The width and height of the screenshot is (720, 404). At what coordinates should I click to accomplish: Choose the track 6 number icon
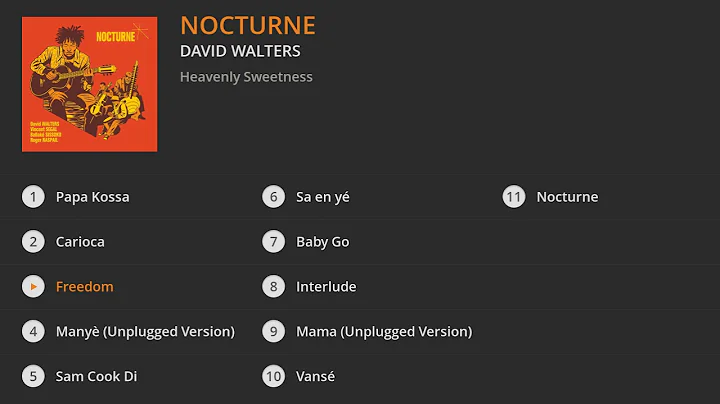pos(274,197)
